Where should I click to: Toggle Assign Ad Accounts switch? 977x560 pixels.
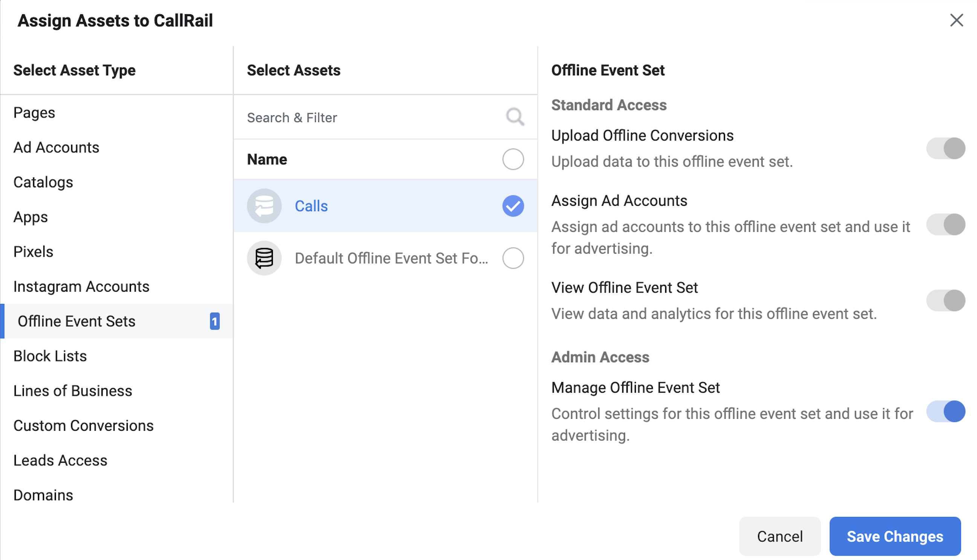tap(946, 225)
